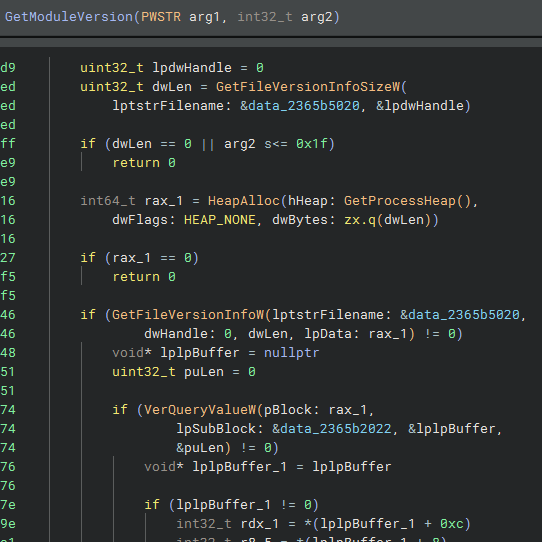542x542 pixels.
Task: Click address 7e in the gutter
Action: coord(8,505)
